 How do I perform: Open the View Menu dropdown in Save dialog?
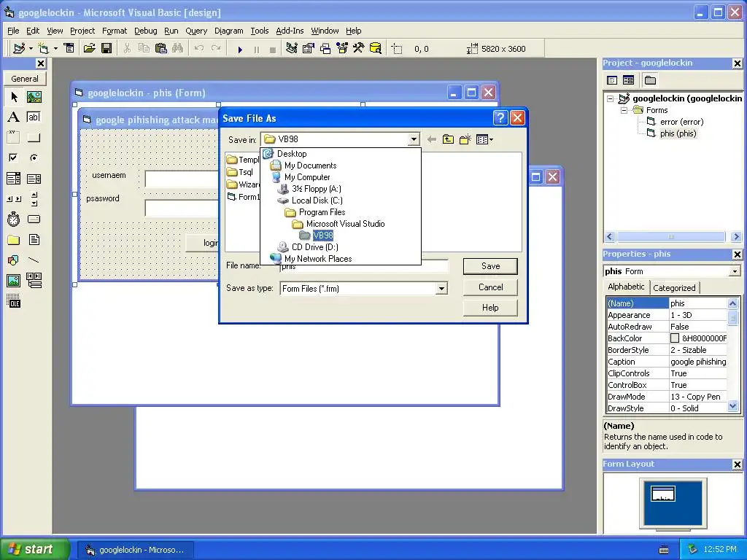[484, 139]
